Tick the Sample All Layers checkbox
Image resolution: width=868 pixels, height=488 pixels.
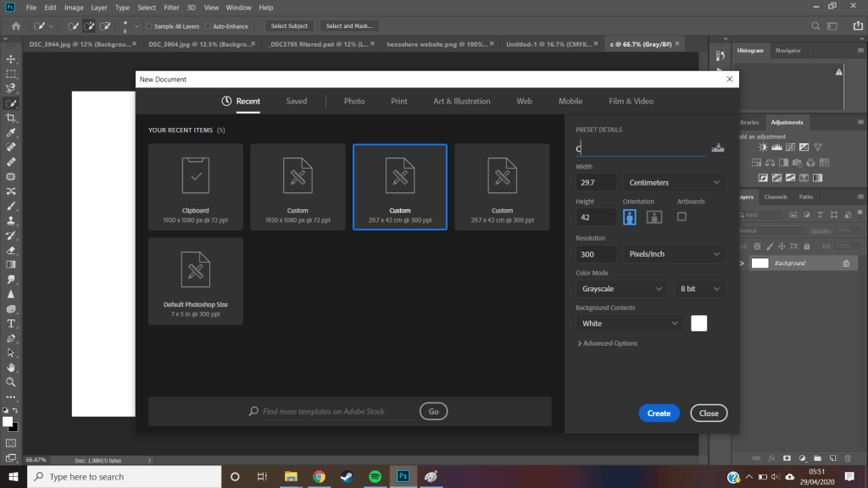(x=150, y=26)
